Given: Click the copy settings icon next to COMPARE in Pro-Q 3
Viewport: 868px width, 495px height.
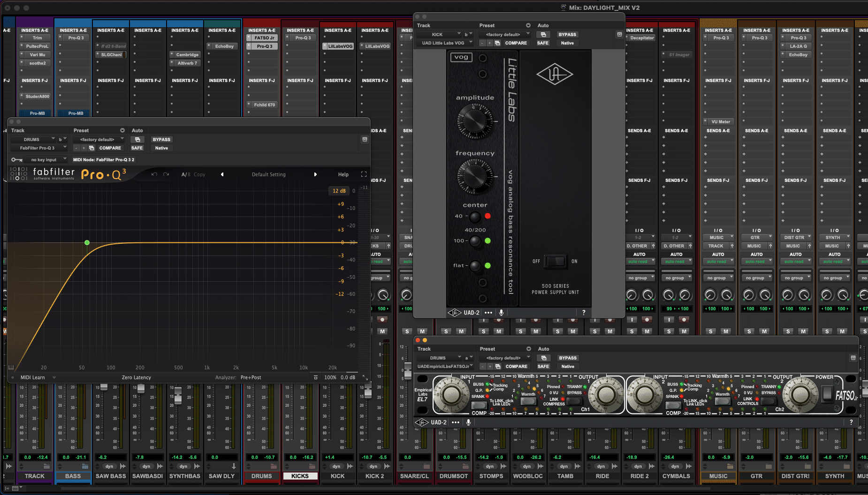Looking at the screenshot, I should 91,148.
